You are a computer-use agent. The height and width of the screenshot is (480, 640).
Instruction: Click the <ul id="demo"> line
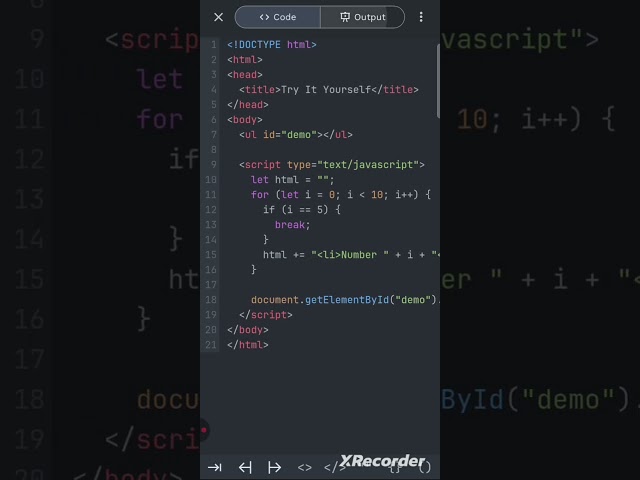coord(296,135)
